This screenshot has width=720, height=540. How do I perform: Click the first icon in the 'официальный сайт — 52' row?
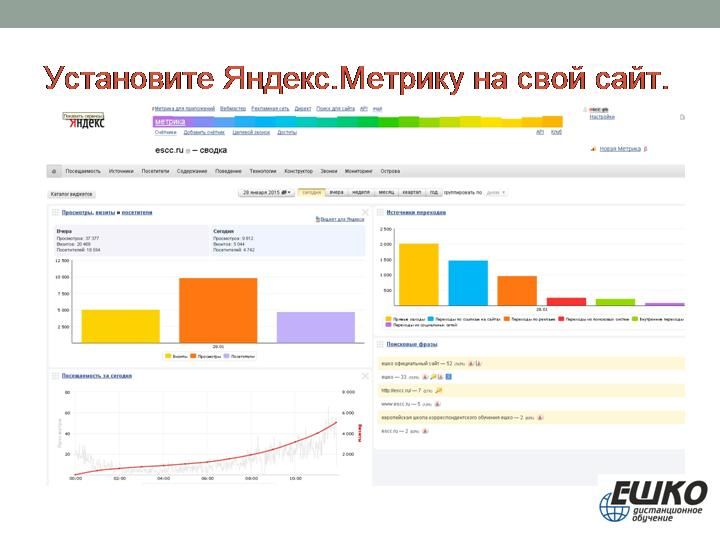click(x=471, y=364)
